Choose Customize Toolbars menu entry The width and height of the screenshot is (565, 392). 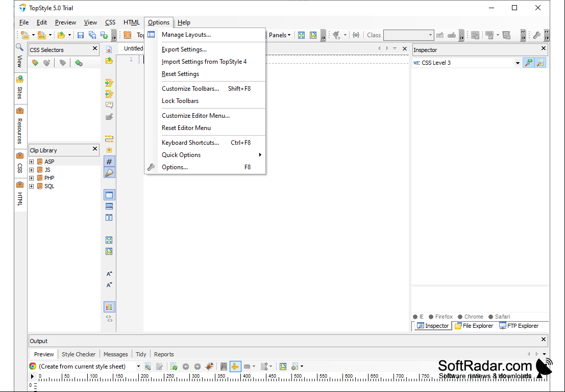pos(205,89)
